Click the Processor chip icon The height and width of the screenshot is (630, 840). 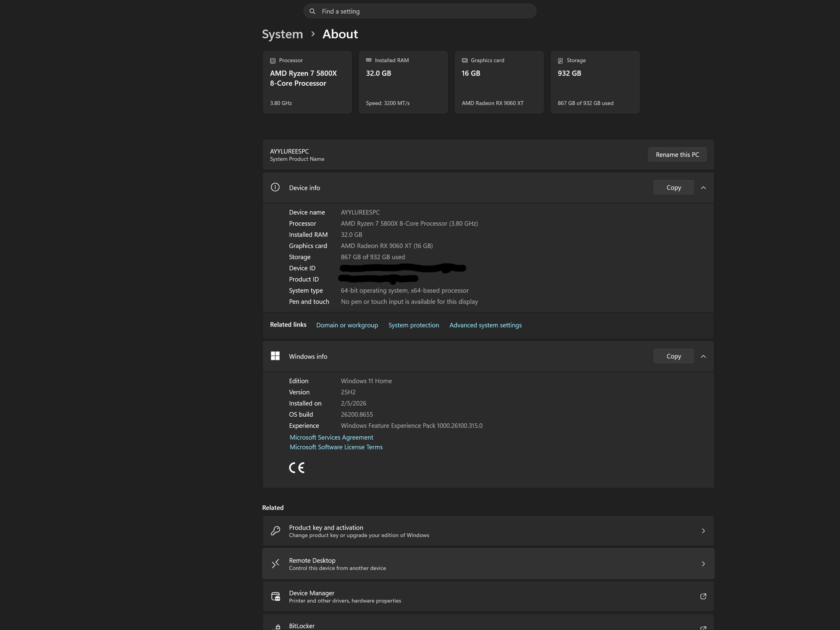[x=273, y=61]
